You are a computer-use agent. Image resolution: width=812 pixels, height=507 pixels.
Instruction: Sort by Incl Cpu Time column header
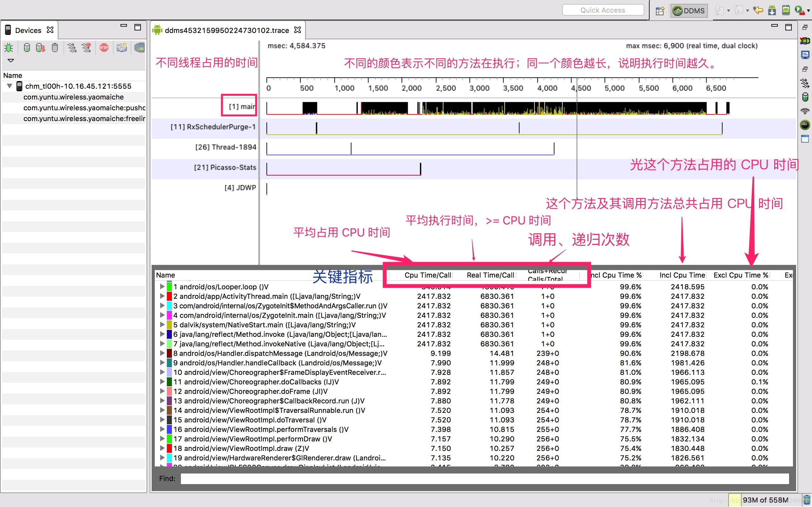click(682, 275)
